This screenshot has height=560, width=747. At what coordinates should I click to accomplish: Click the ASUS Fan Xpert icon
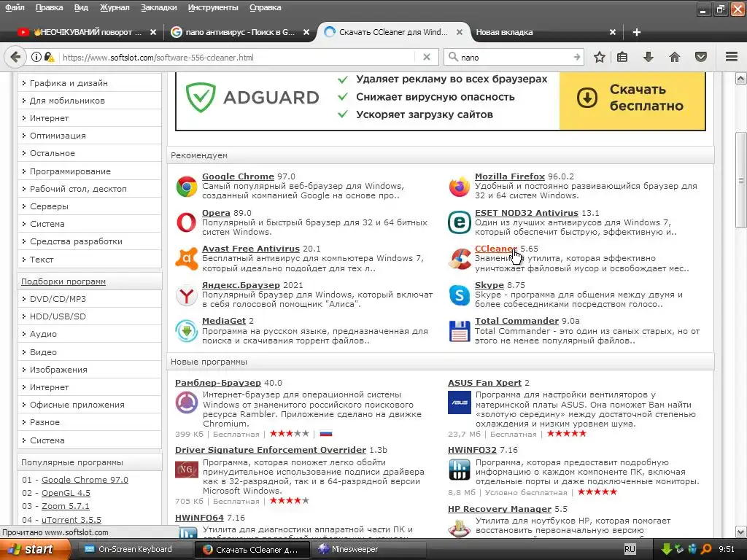pos(460,402)
